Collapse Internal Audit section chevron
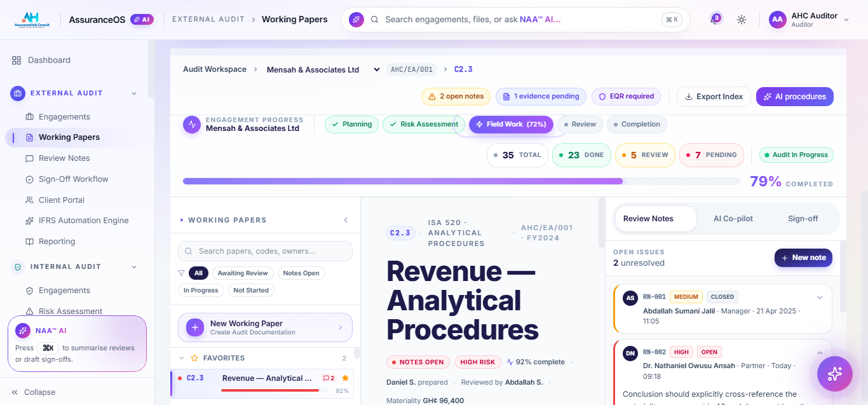 (134, 267)
